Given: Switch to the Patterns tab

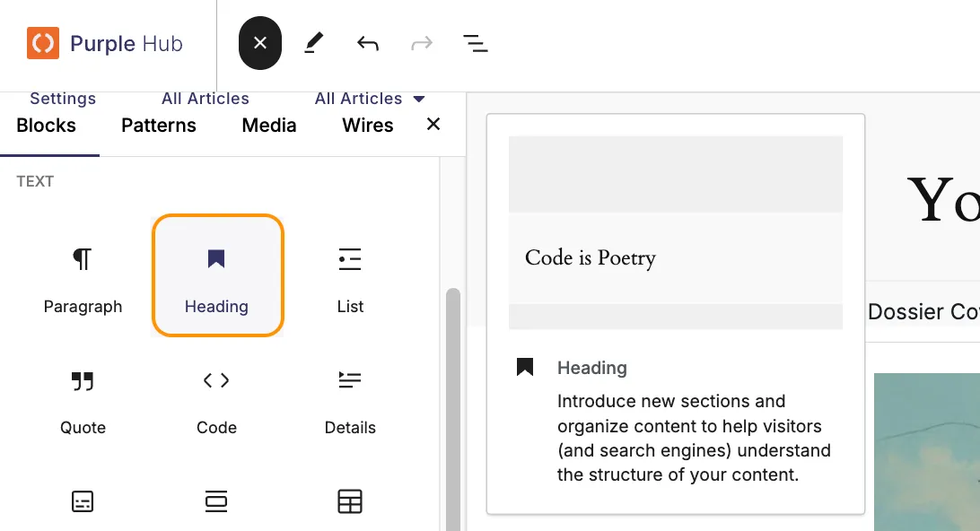Looking at the screenshot, I should [x=159, y=126].
